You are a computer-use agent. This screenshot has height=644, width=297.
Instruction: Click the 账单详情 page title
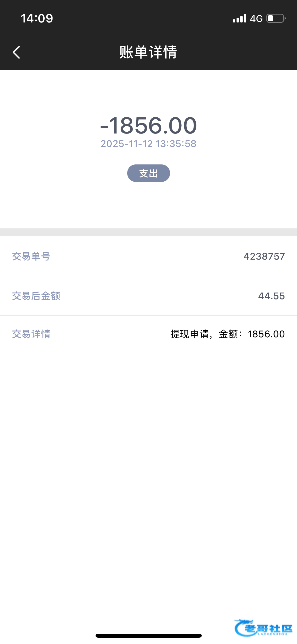[148, 52]
